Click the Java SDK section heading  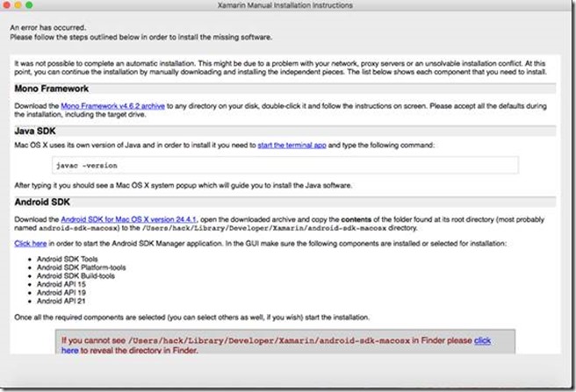(x=35, y=131)
